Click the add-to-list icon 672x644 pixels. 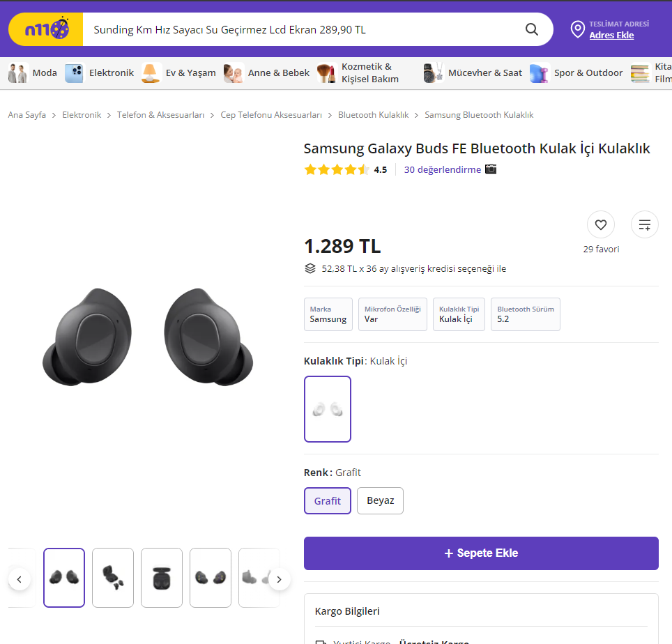pyautogui.click(x=645, y=224)
